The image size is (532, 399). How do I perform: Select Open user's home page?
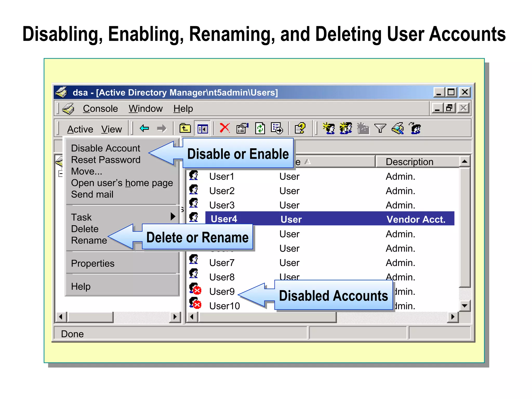coord(122,183)
